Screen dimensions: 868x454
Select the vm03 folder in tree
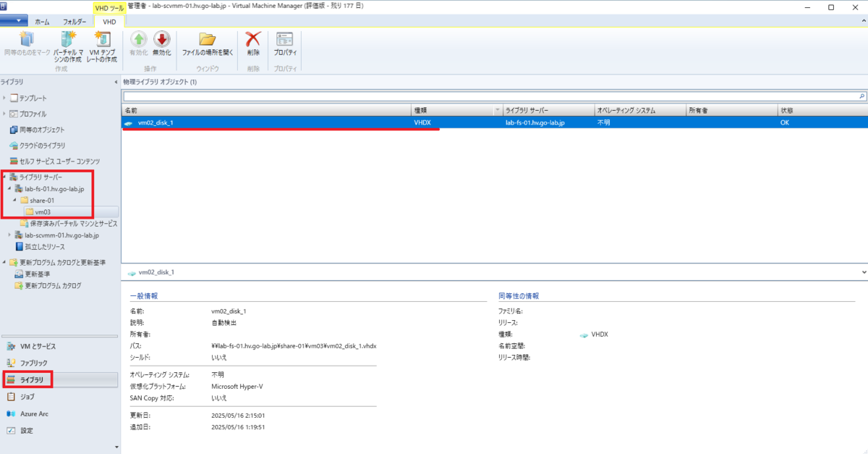click(x=43, y=211)
